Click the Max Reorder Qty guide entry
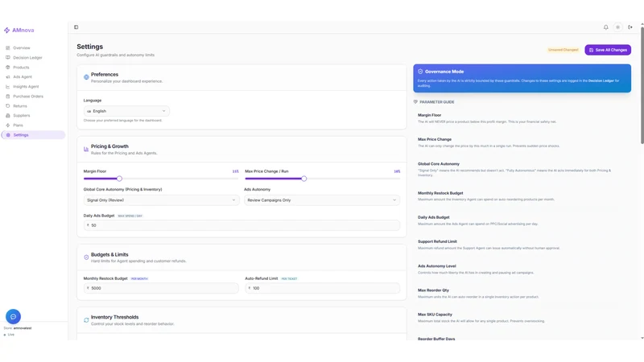The width and height of the screenshot is (644, 362). point(478,294)
